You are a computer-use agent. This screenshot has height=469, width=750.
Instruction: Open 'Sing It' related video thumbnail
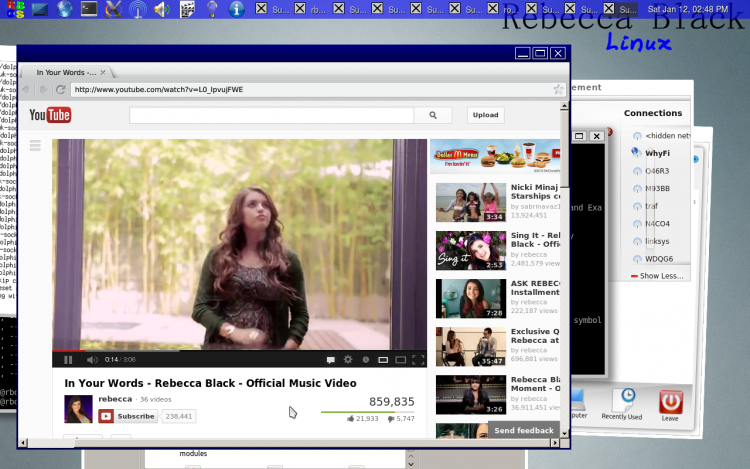click(x=471, y=251)
